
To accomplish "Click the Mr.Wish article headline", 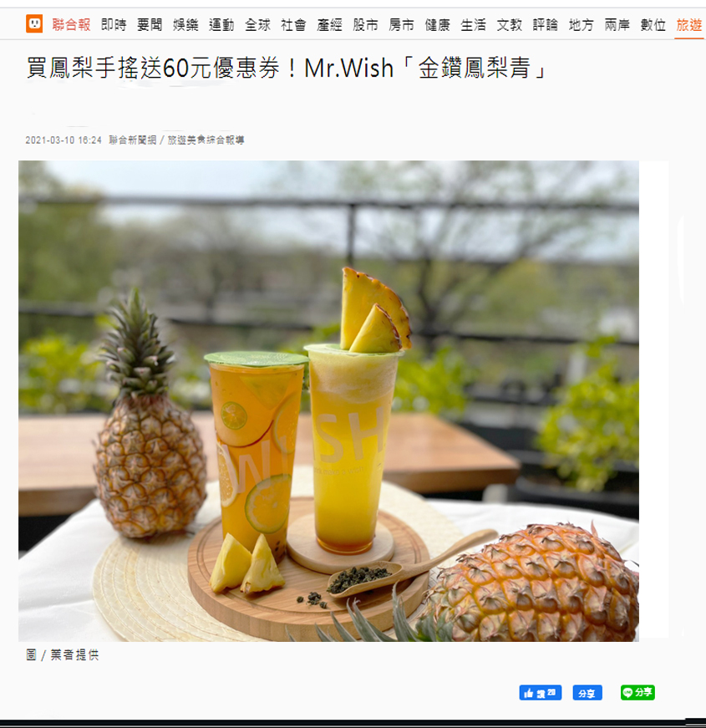I will (287, 69).
